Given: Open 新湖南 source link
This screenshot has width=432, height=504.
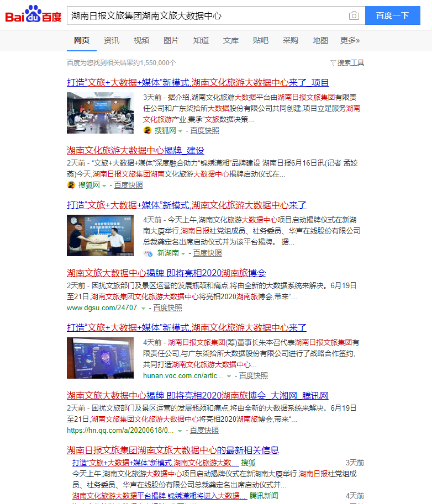Looking at the screenshot, I should [168, 253].
